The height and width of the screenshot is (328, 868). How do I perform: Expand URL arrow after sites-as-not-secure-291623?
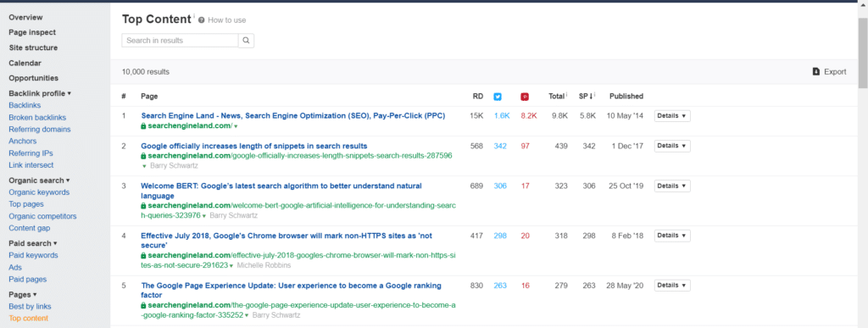point(231,265)
